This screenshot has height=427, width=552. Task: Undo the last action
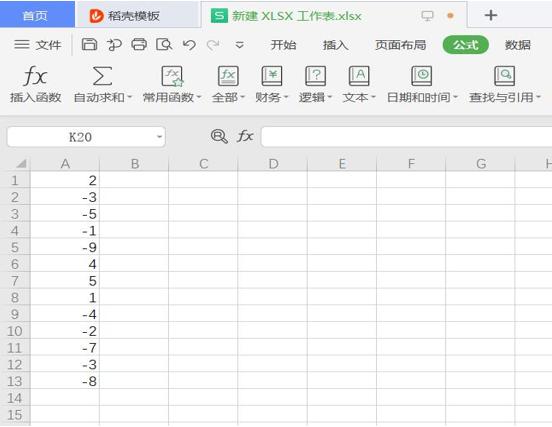click(x=189, y=45)
